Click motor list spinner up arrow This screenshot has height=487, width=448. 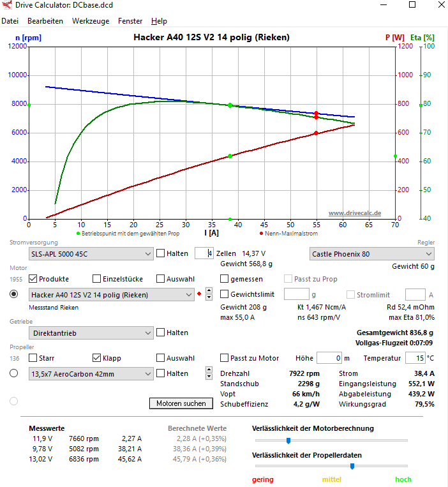pos(209,292)
